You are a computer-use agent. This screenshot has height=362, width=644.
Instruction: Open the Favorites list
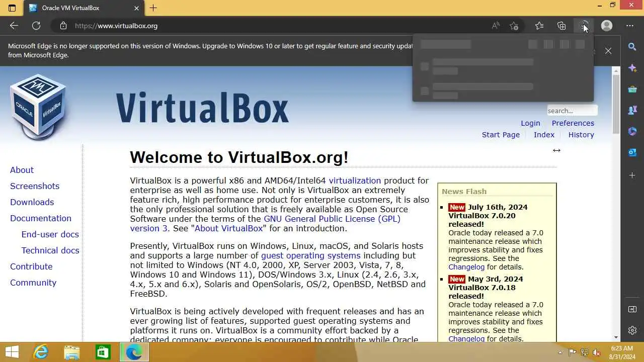[539, 26]
